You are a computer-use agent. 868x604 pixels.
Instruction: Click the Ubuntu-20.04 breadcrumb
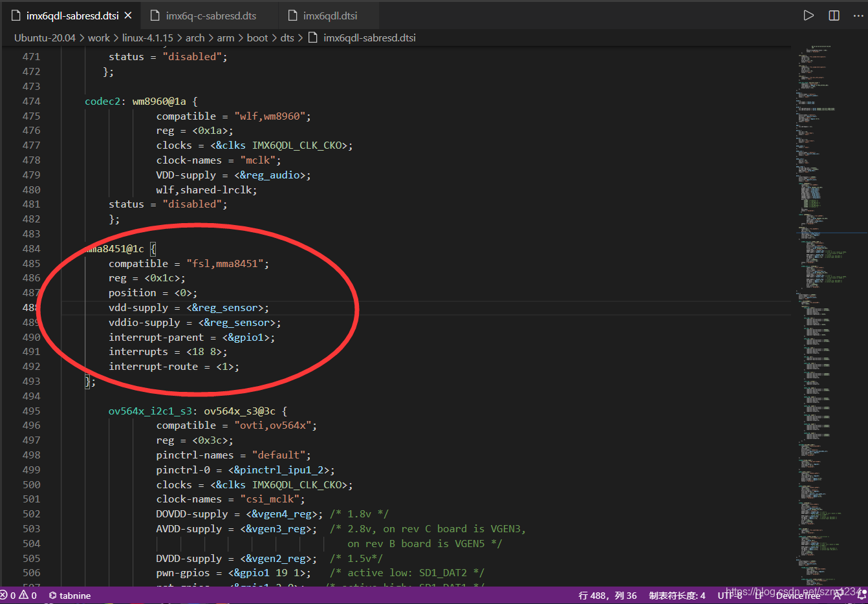[x=45, y=38]
